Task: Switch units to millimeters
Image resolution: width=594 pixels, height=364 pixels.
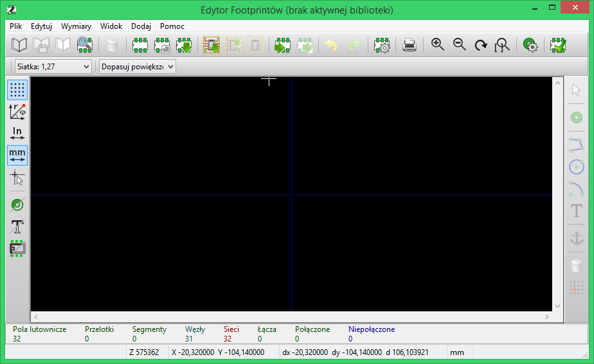Action: click(17, 155)
